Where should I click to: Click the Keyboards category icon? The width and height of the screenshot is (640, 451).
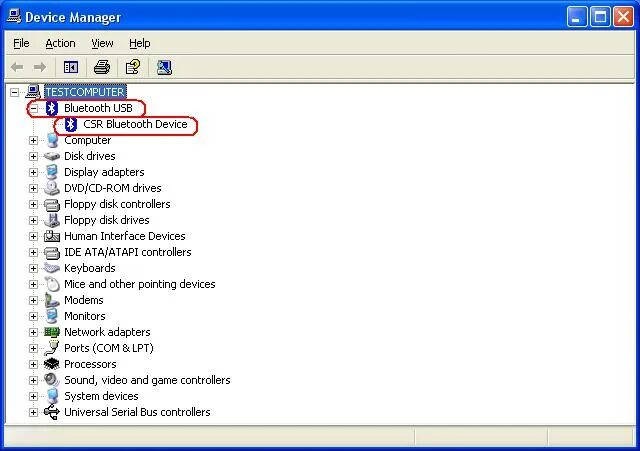(51, 268)
